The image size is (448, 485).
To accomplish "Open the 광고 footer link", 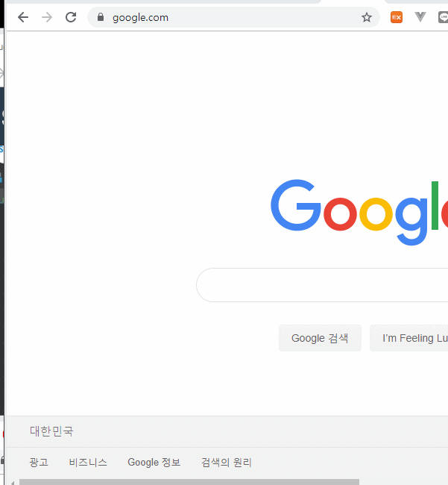I will pyautogui.click(x=39, y=463).
